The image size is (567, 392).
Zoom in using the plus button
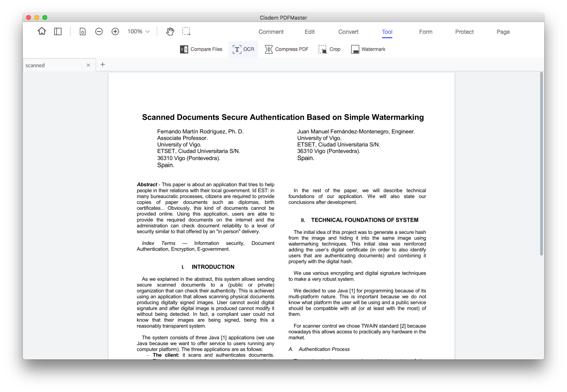coord(115,31)
